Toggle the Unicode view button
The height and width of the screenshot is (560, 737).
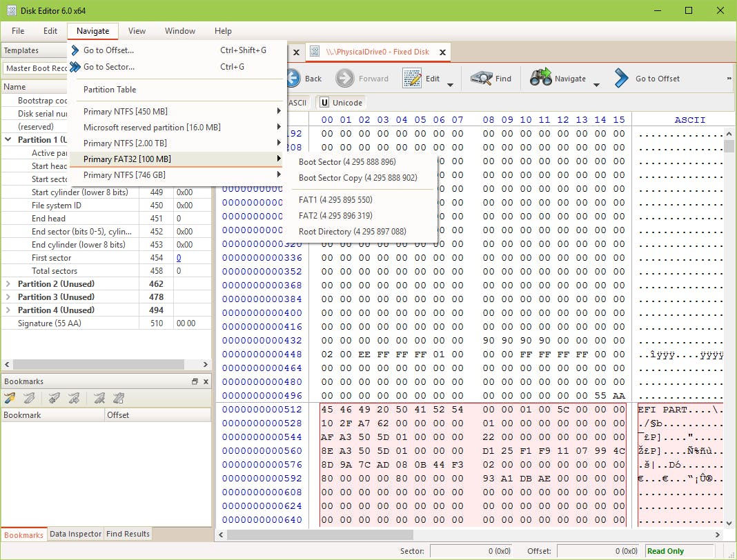click(x=341, y=103)
